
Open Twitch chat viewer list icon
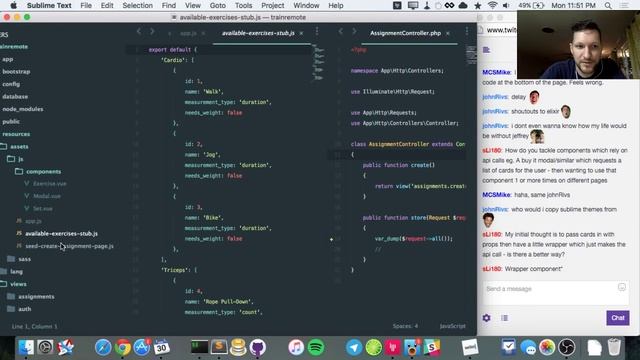pyautogui.click(x=504, y=318)
